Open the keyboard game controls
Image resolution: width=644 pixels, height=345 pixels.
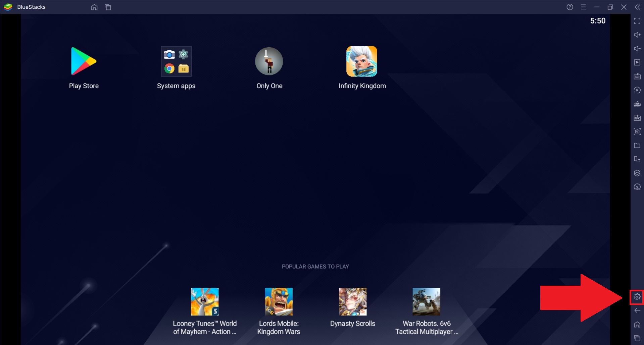(x=637, y=76)
